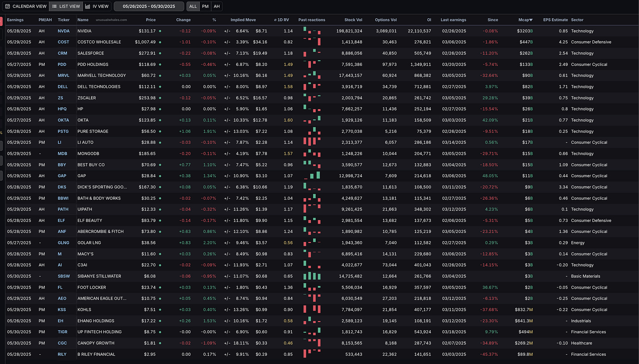Open the NVDA ticker link

(64, 31)
